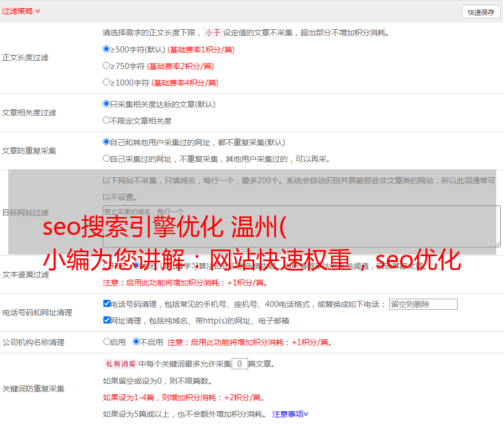Select the ≥1000字符 length option
Image resolution: width=504 pixels, height=424 pixels.
coord(107,82)
